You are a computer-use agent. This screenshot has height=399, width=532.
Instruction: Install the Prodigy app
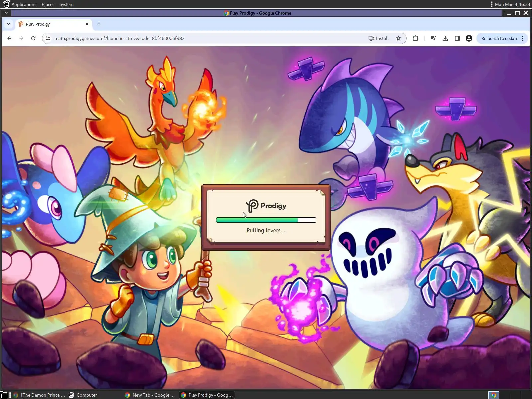pyautogui.click(x=378, y=38)
